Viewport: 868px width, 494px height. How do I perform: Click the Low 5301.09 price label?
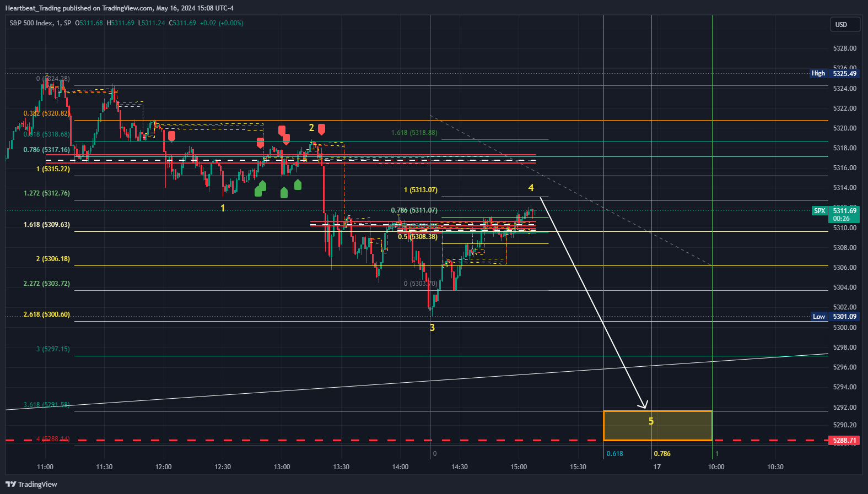tap(834, 316)
